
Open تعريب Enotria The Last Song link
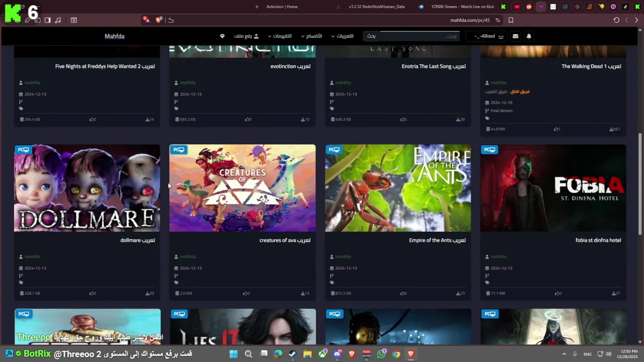pyautogui.click(x=434, y=66)
